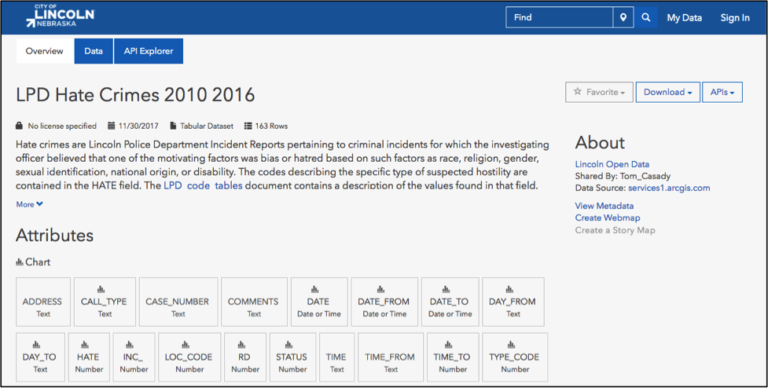
Task: Open the Download dropdown menu
Action: 668,92
